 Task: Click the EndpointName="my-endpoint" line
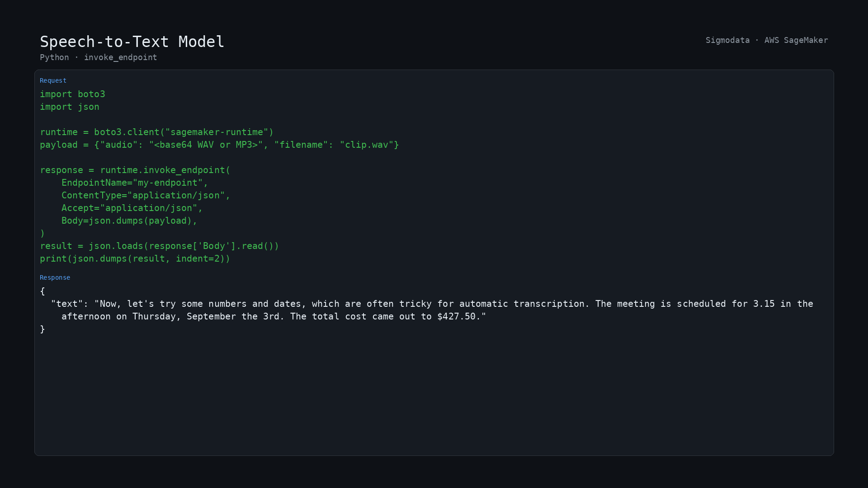coord(135,183)
